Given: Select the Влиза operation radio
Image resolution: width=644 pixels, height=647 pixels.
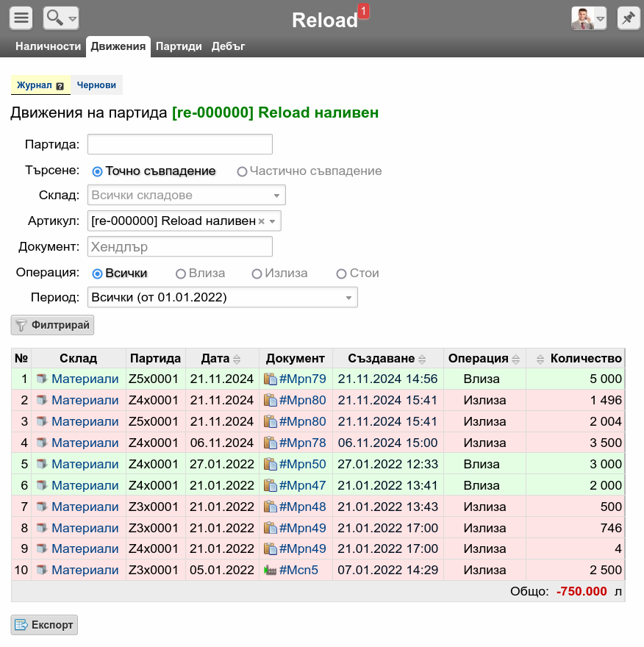Looking at the screenshot, I should pyautogui.click(x=181, y=274).
